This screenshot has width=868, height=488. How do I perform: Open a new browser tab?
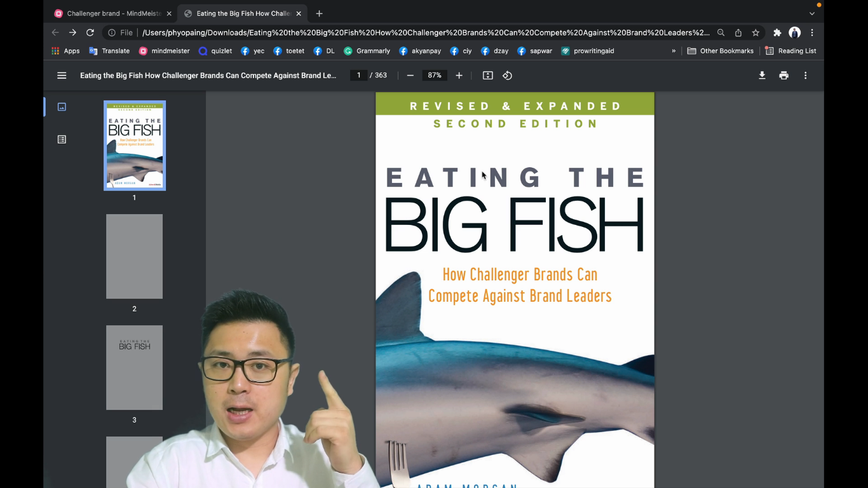[319, 13]
